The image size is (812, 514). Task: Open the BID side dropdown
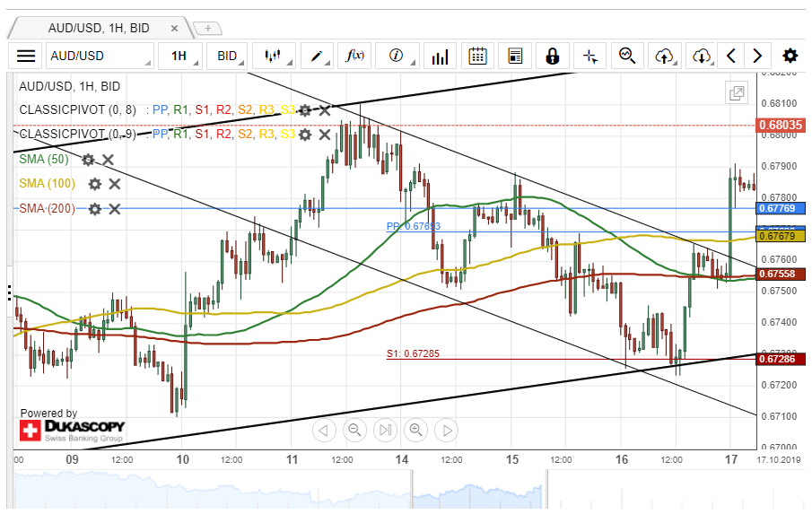click(x=227, y=56)
